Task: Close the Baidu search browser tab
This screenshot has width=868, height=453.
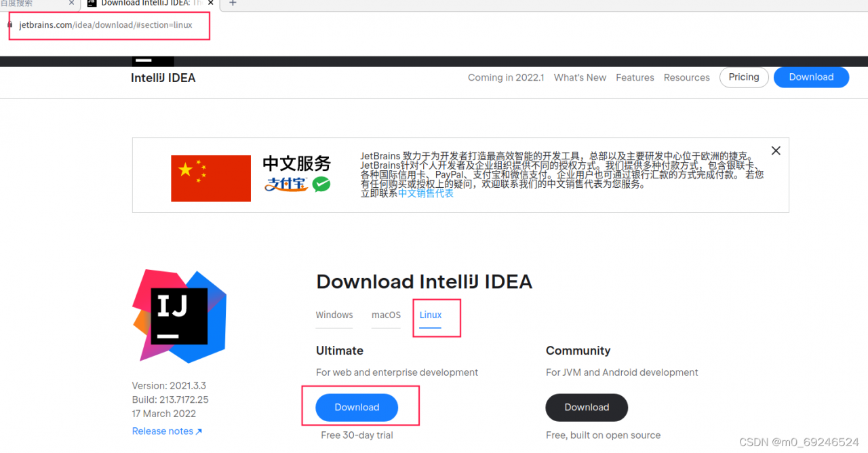Action: pyautogui.click(x=72, y=3)
